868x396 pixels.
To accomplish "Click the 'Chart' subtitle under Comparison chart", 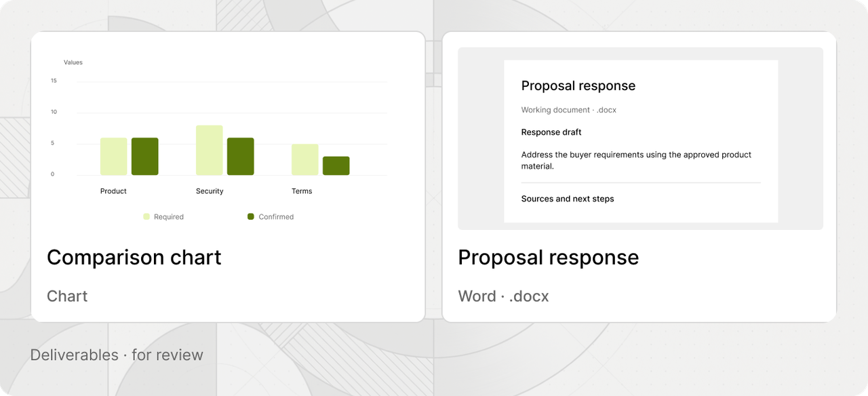I will 67,296.
